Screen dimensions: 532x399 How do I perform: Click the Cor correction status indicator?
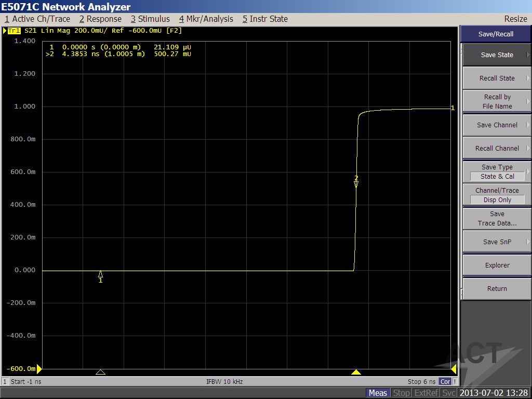(445, 381)
